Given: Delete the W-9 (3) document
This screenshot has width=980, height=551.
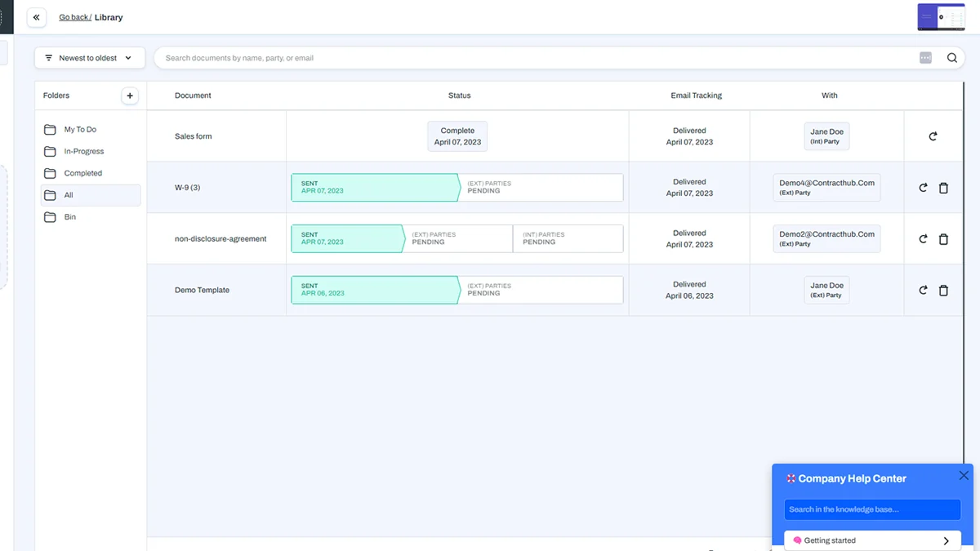Looking at the screenshot, I should (943, 188).
